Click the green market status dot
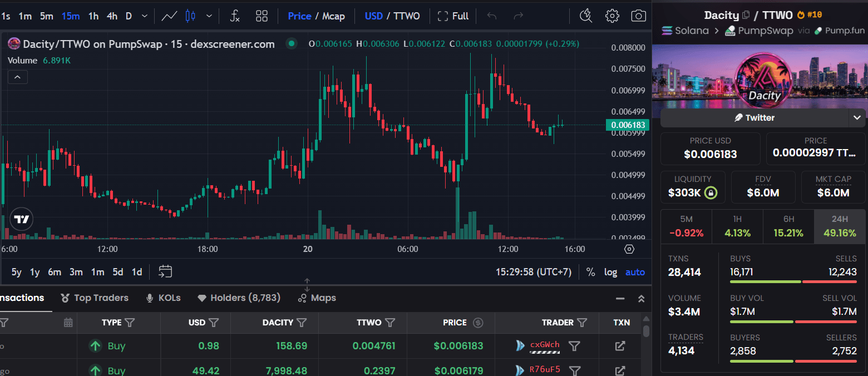The height and width of the screenshot is (376, 868). 291,43
